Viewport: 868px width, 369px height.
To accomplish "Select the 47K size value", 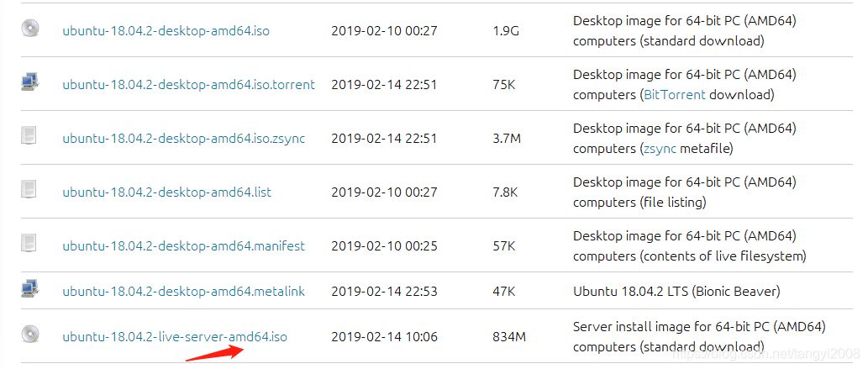I will [x=505, y=292].
